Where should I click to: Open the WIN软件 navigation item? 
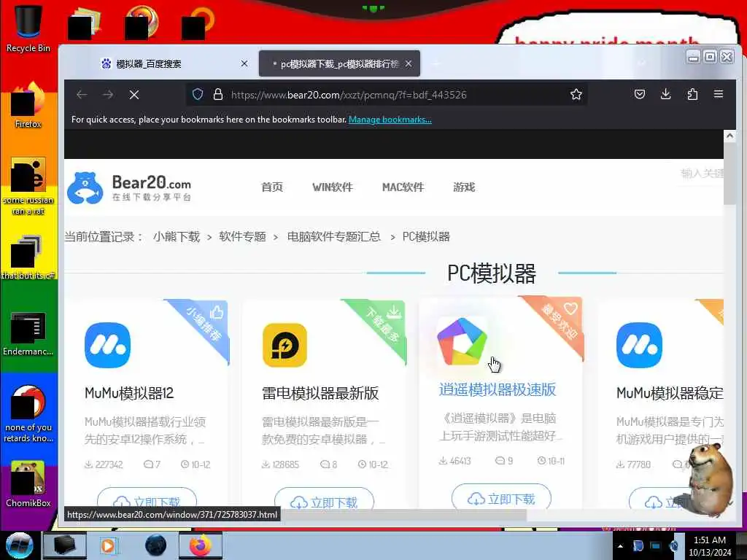coord(333,187)
